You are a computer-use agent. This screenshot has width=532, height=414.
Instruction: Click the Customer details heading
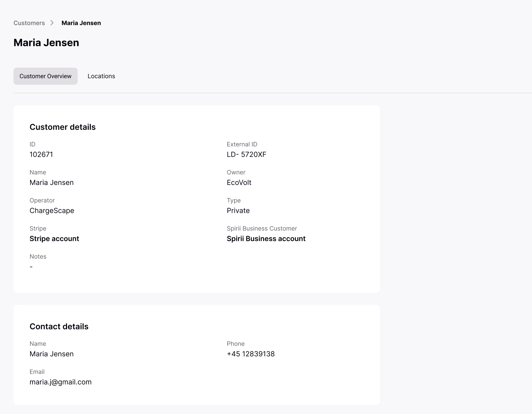(63, 127)
